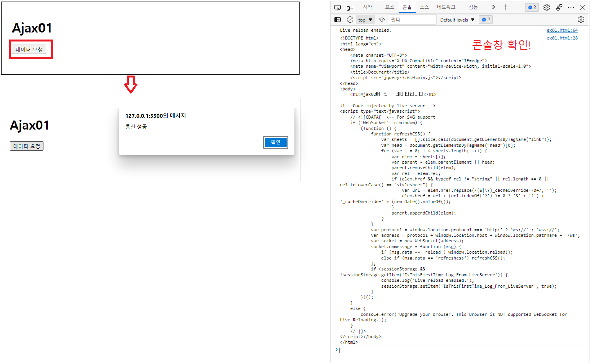Open source link ex01.html:28

point(562,38)
